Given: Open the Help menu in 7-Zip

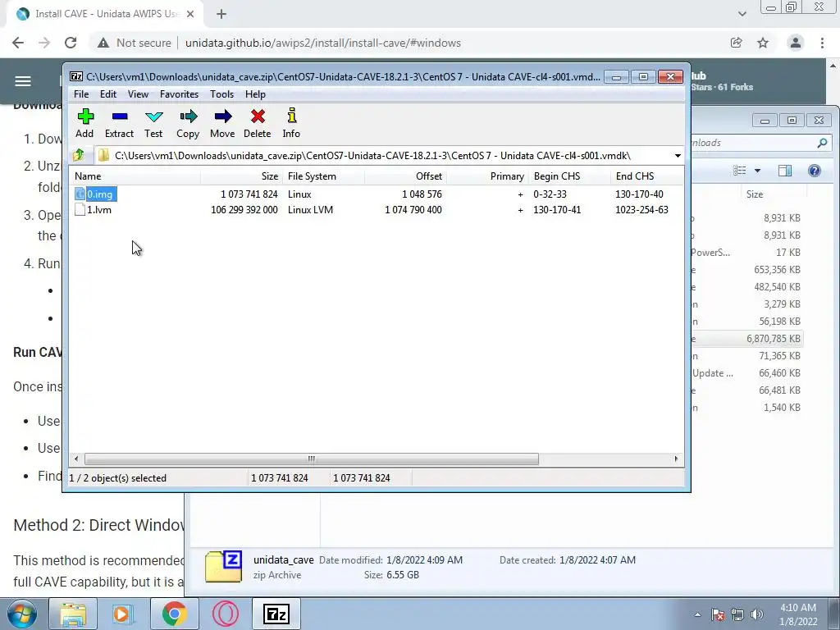Looking at the screenshot, I should (256, 94).
